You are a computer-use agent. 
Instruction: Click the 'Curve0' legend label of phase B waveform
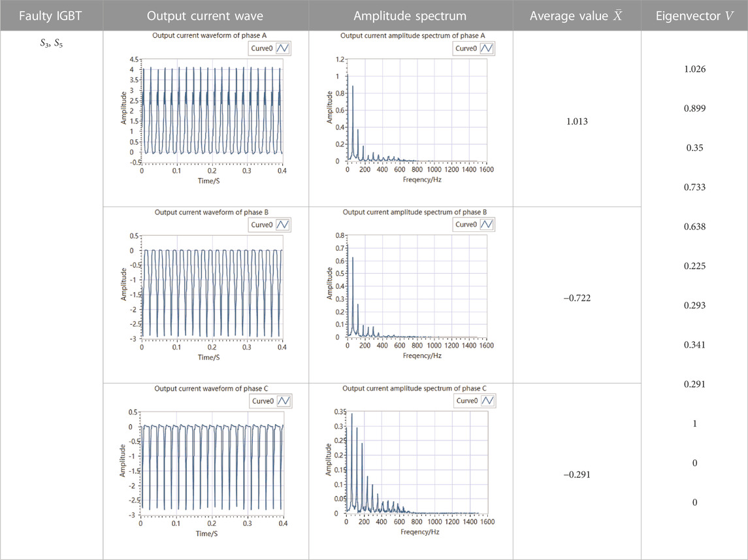click(262, 225)
